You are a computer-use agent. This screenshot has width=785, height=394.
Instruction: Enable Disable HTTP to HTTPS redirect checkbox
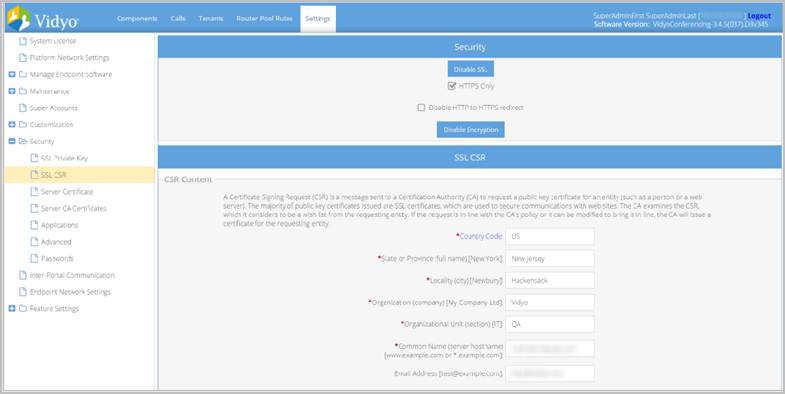(x=421, y=108)
